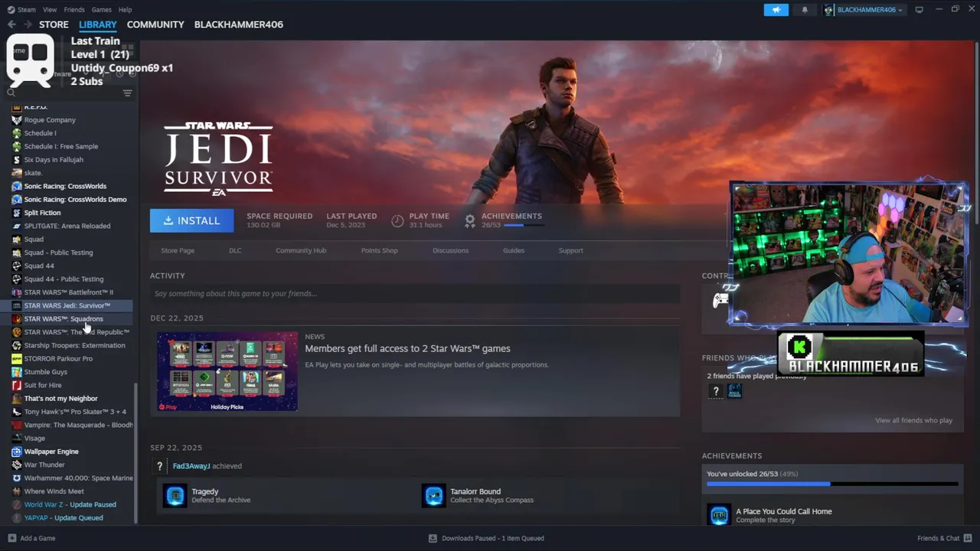Viewport: 980px width, 551px height.
Task: Click the Wallpaper Engine icon
Action: [17, 452]
